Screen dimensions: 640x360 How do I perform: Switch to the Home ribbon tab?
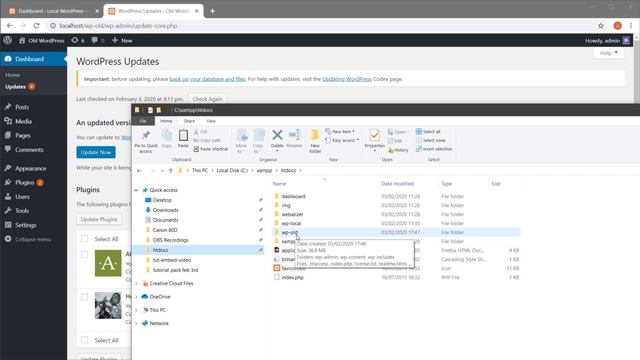coord(166,121)
